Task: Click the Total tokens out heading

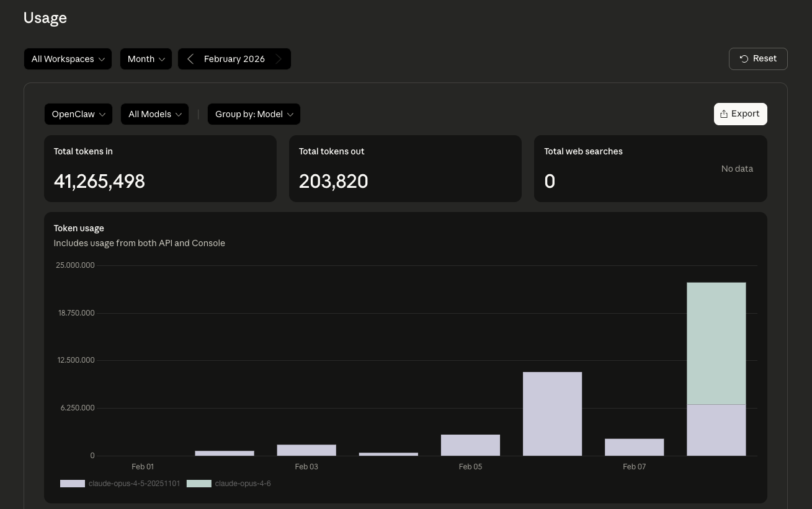Action: (332, 151)
